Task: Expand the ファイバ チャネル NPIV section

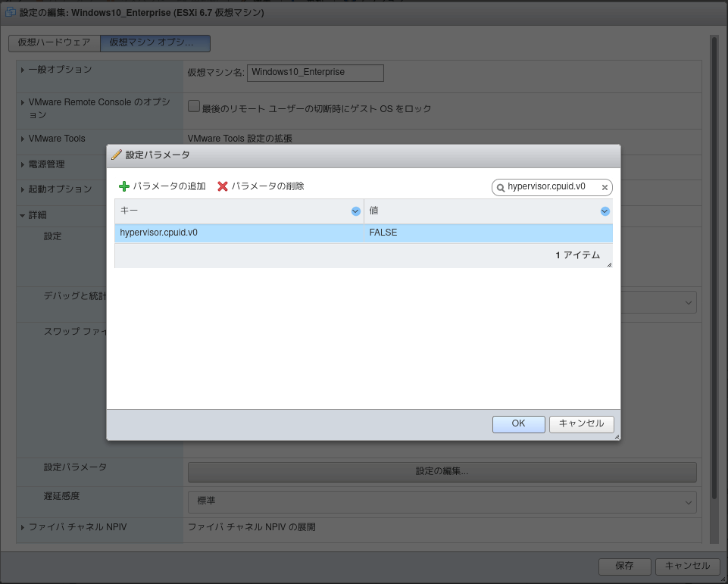Action: [x=22, y=527]
